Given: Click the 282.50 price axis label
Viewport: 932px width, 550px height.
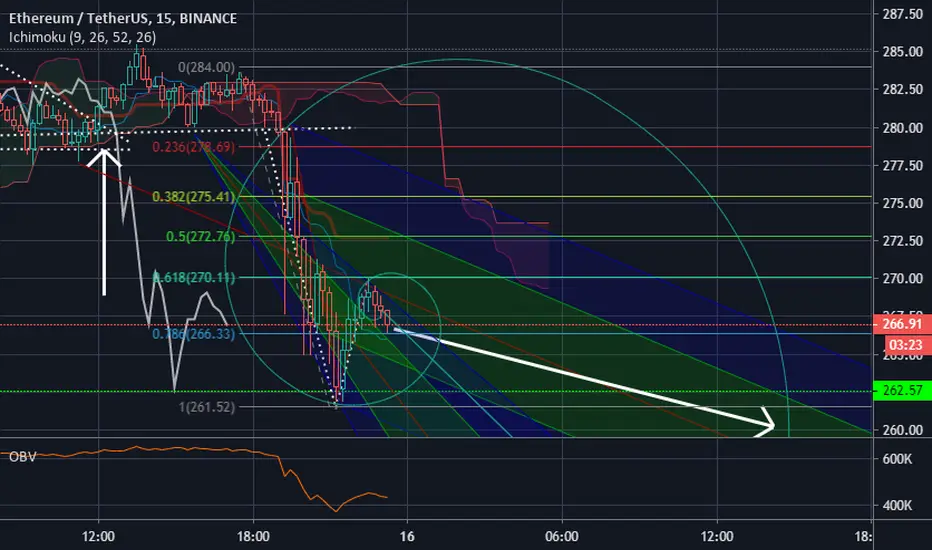Looking at the screenshot, I should pos(902,89).
